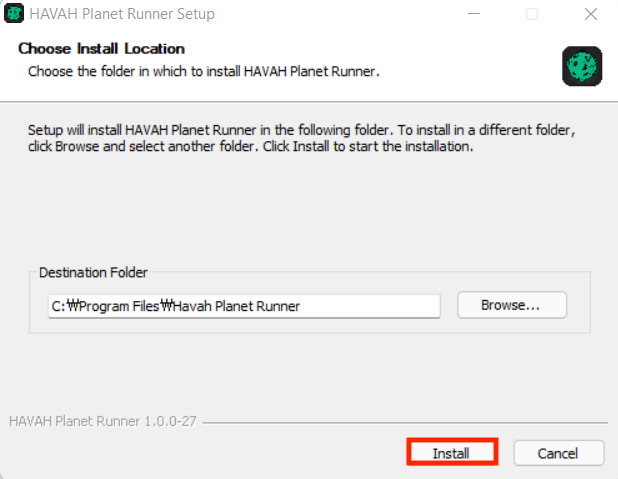The image size is (618, 479).
Task: Click the separator line beside the version text
Action: tap(405, 422)
